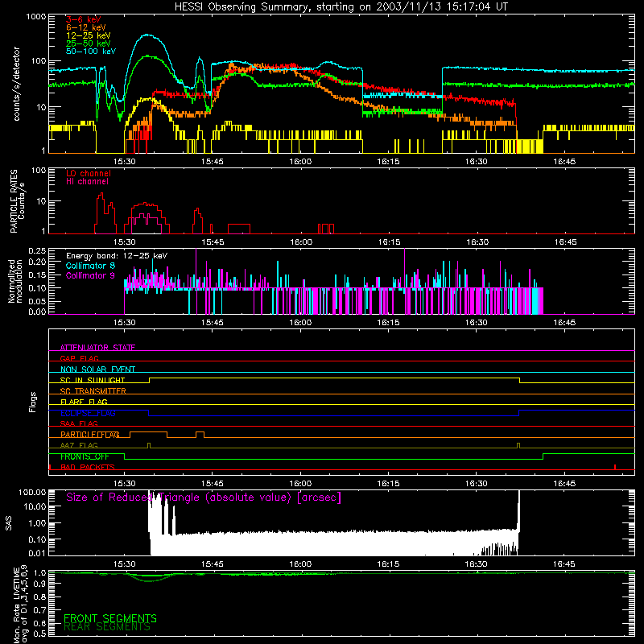Click 15:45 tick label under count-rate plot

coord(213,162)
